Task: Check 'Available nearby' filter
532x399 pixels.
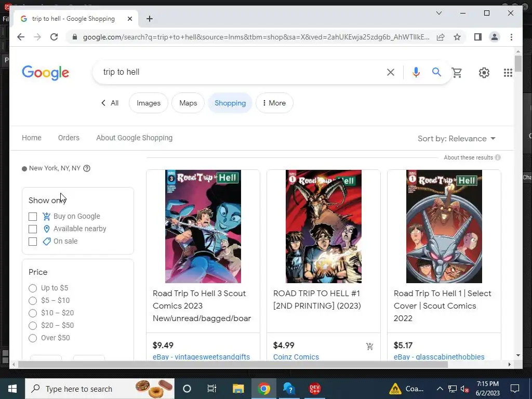Action: tap(33, 229)
